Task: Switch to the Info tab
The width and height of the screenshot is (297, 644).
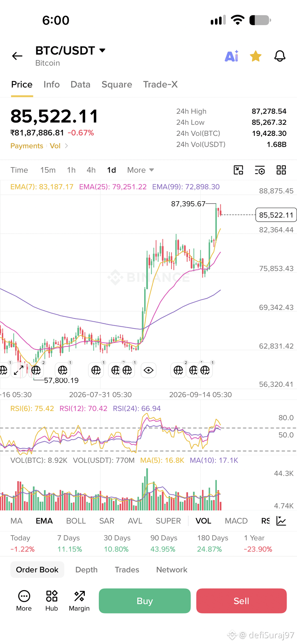Action: pyautogui.click(x=51, y=84)
